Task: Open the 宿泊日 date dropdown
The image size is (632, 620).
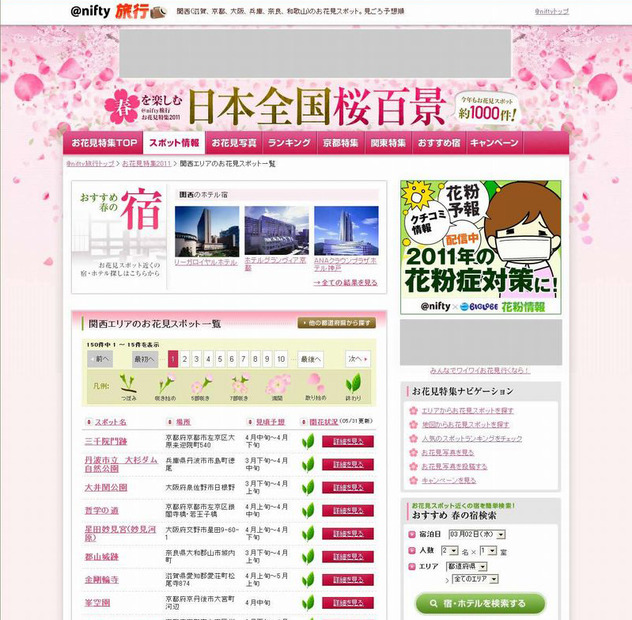Action: (x=477, y=534)
